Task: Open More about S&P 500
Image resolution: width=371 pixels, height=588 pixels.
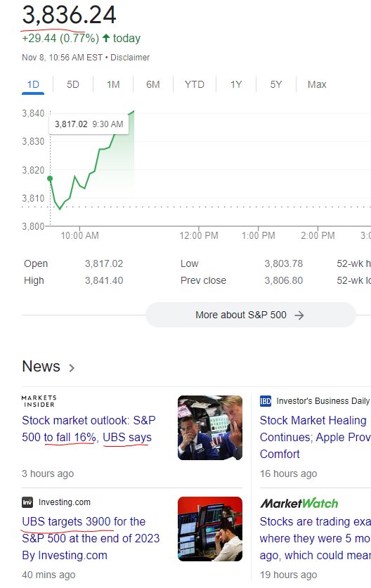Action: [251, 315]
